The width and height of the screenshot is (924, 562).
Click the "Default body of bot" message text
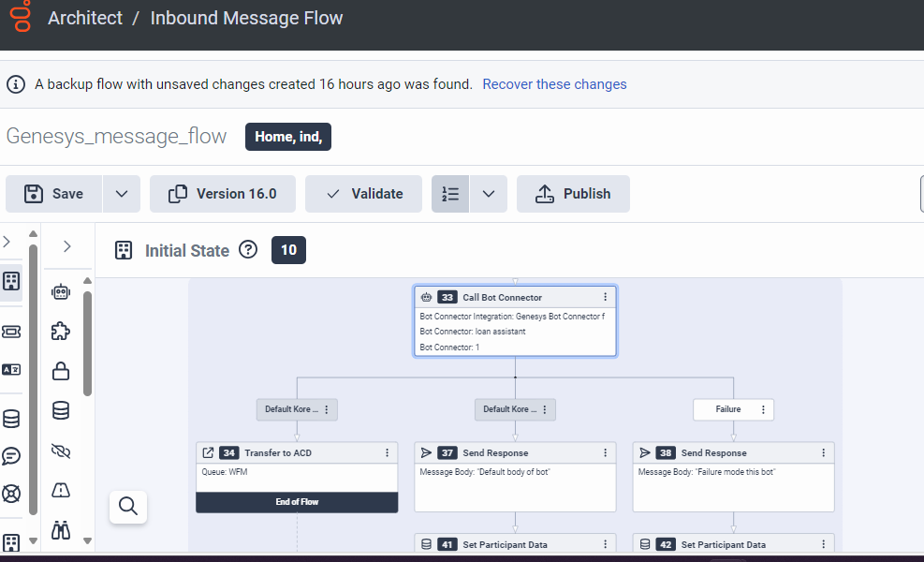tap(484, 472)
